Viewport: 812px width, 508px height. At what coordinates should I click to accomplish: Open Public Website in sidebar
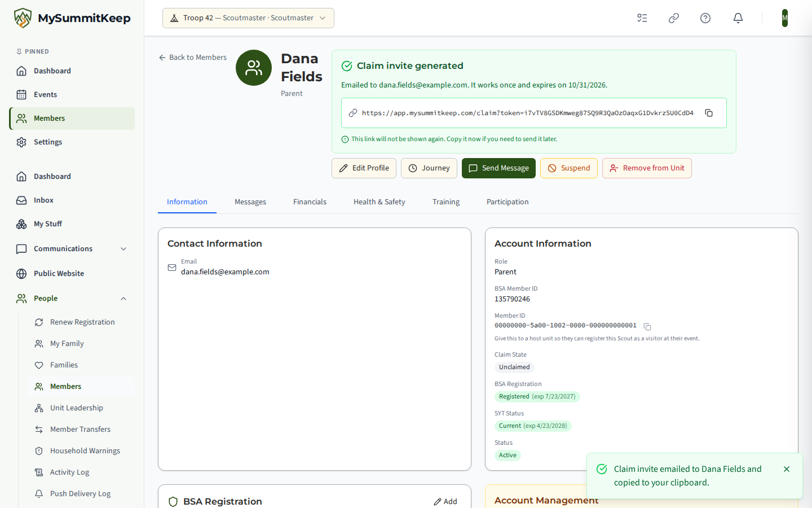(x=72, y=274)
